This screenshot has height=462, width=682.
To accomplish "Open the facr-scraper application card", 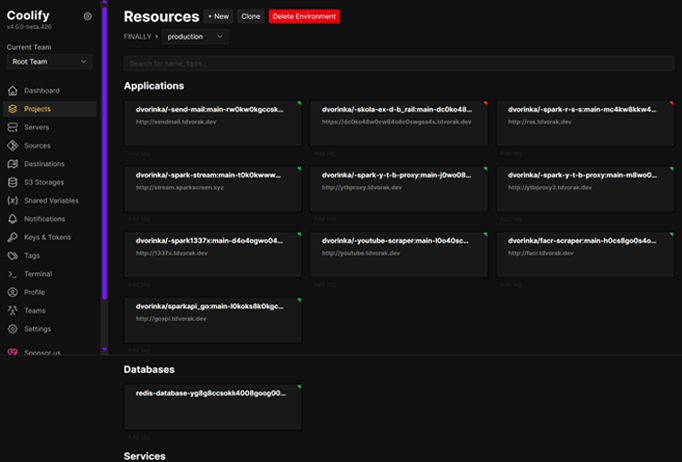I will coord(585,254).
